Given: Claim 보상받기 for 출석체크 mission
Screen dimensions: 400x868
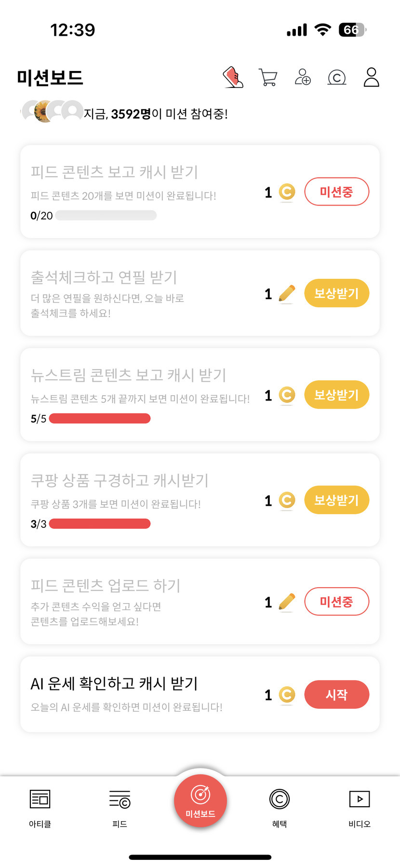Looking at the screenshot, I should [x=336, y=293].
